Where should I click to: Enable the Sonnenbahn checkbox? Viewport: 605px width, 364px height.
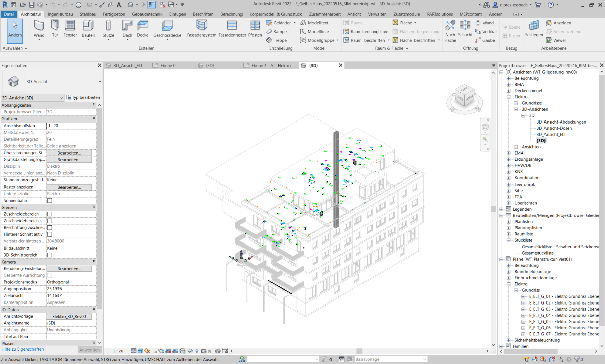49,200
